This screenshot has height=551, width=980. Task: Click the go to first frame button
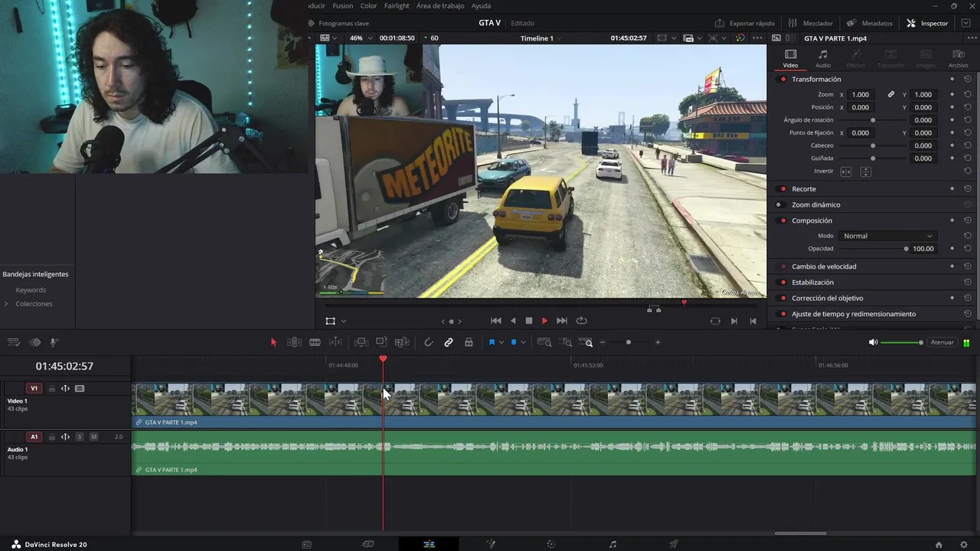(495, 321)
